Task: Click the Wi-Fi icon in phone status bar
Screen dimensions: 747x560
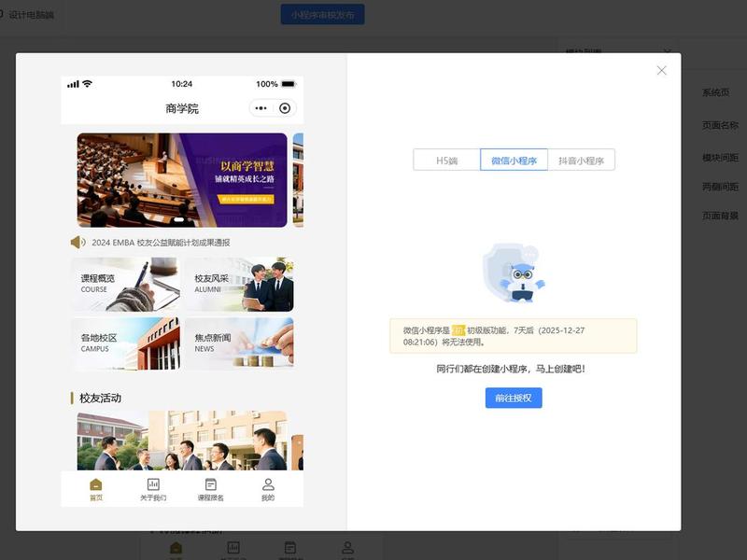Action: 87,84
